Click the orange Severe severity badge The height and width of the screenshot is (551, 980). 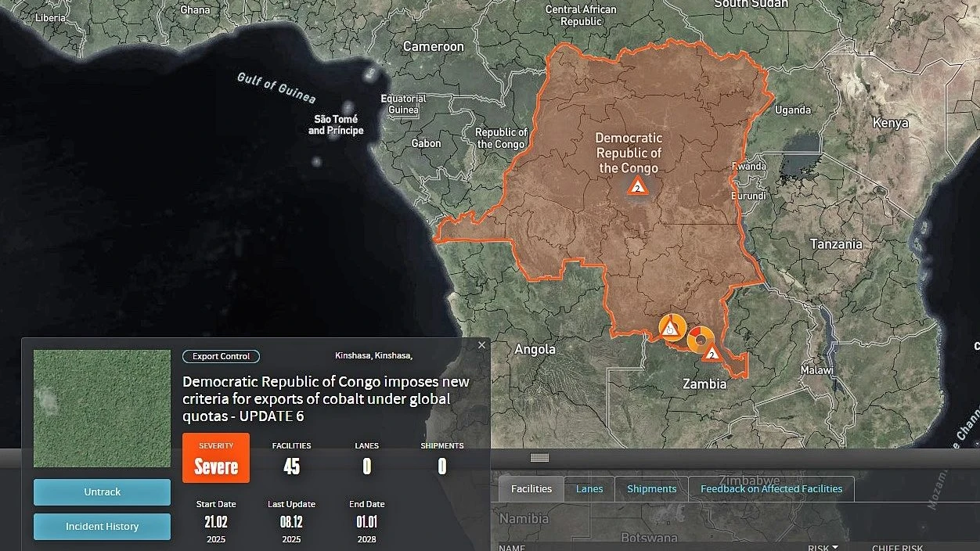216,459
